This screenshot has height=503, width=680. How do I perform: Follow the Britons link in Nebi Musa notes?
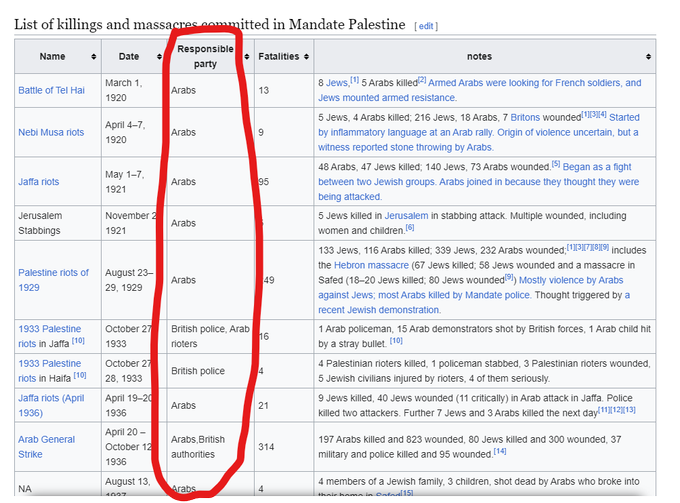525,118
